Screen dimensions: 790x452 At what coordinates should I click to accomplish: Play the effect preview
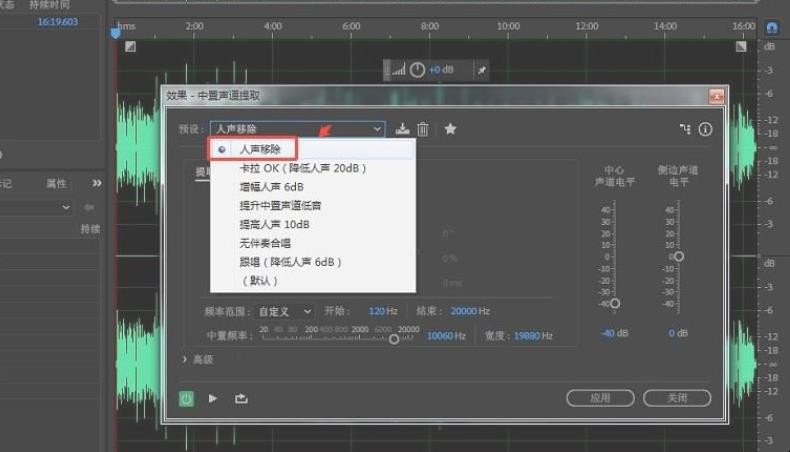(213, 399)
